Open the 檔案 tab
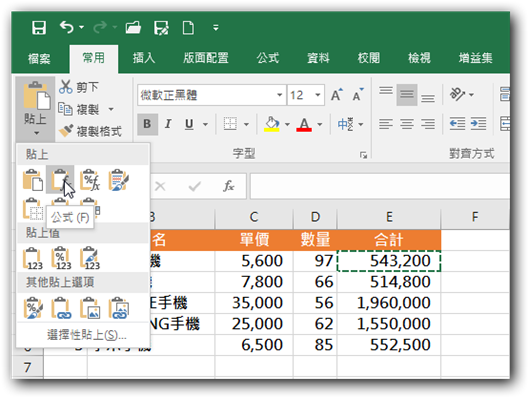529x398 pixels. coord(39,58)
